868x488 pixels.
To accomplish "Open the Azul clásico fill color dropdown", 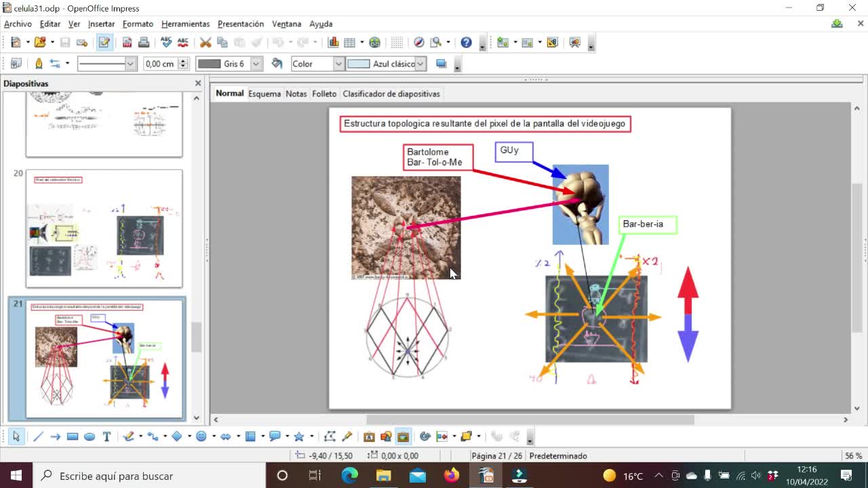I will point(420,64).
